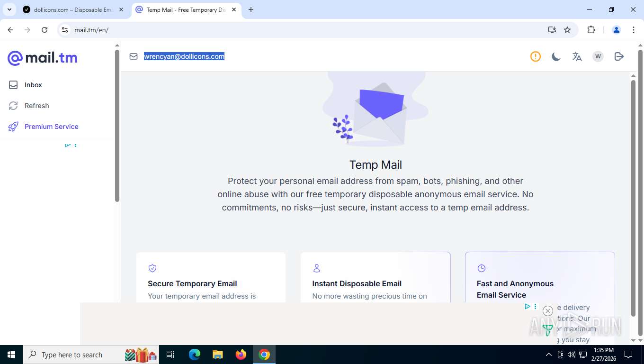Click Secure Temporary Email card title
644x364 pixels.
click(192, 283)
